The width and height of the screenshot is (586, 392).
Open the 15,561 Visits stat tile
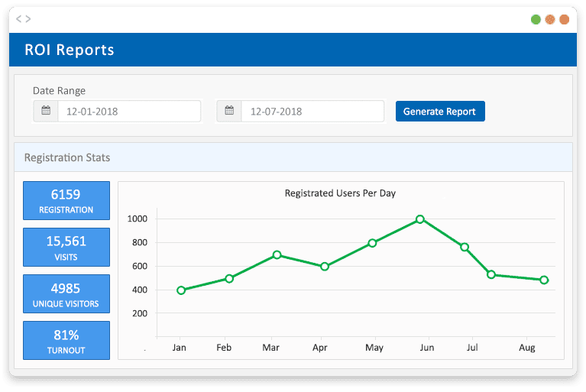click(x=66, y=248)
